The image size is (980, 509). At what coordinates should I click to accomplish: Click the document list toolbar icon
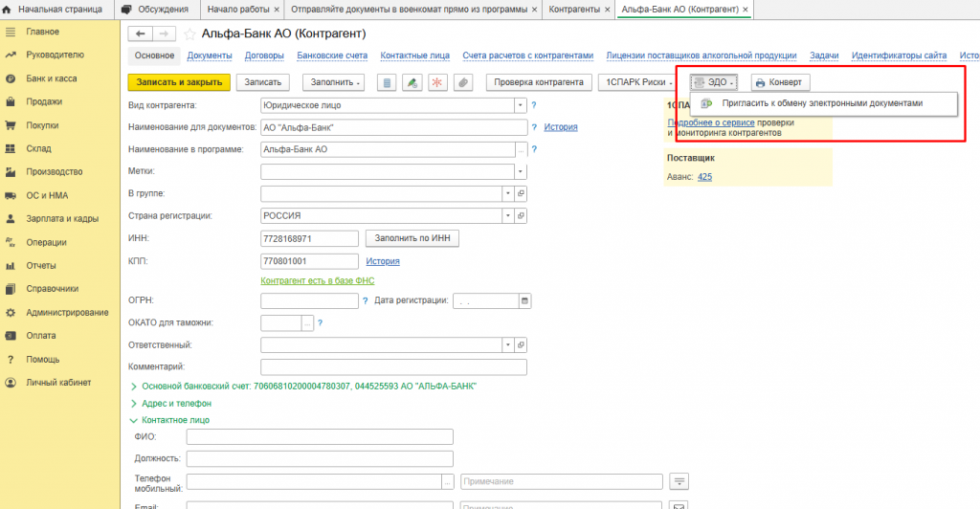click(x=387, y=82)
